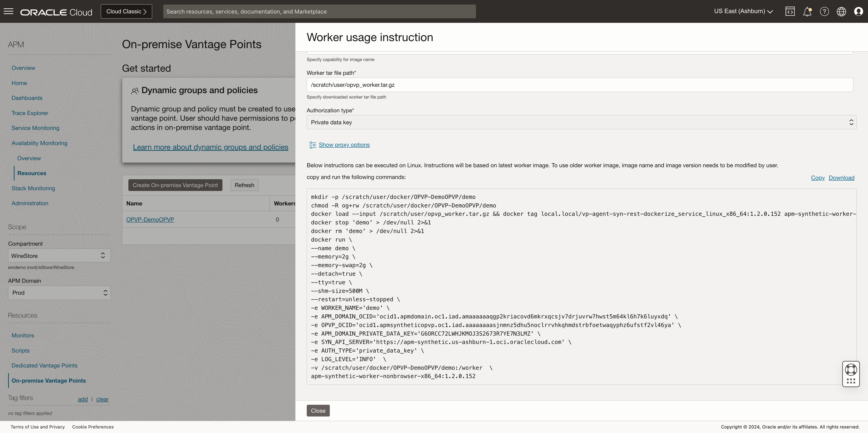Open the help question mark menu
The height and width of the screenshot is (433, 868).
[824, 12]
